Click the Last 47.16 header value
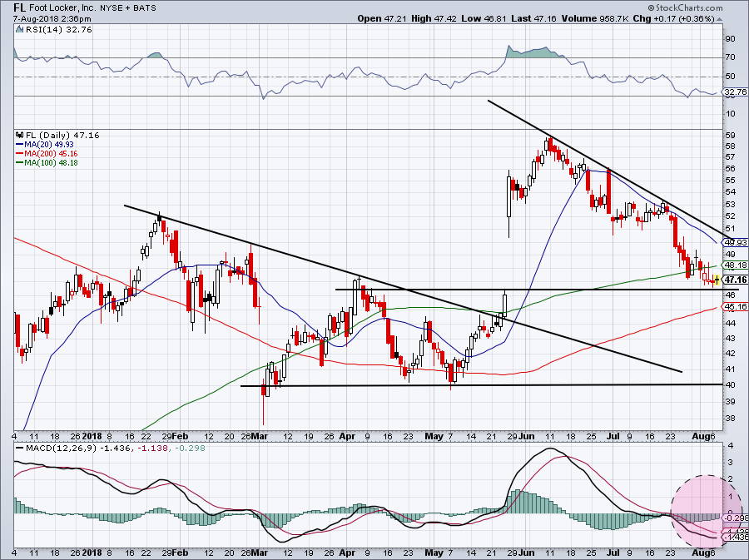This screenshot has height=560, width=749. coord(534,18)
